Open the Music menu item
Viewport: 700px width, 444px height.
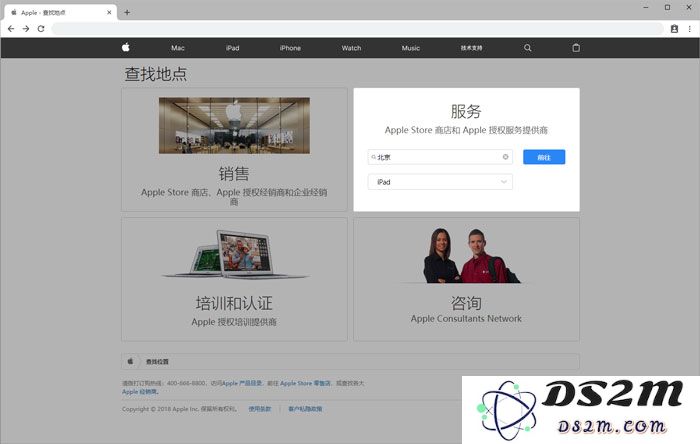[411, 48]
